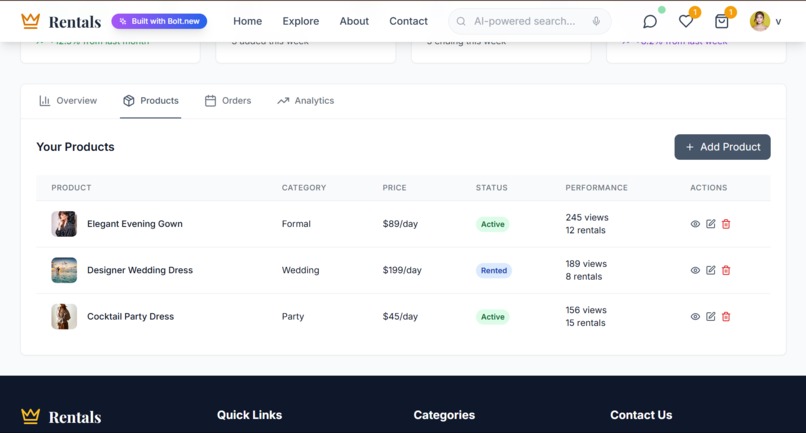Image resolution: width=806 pixels, height=433 pixels.
Task: Click the user profile avatar
Action: click(760, 21)
